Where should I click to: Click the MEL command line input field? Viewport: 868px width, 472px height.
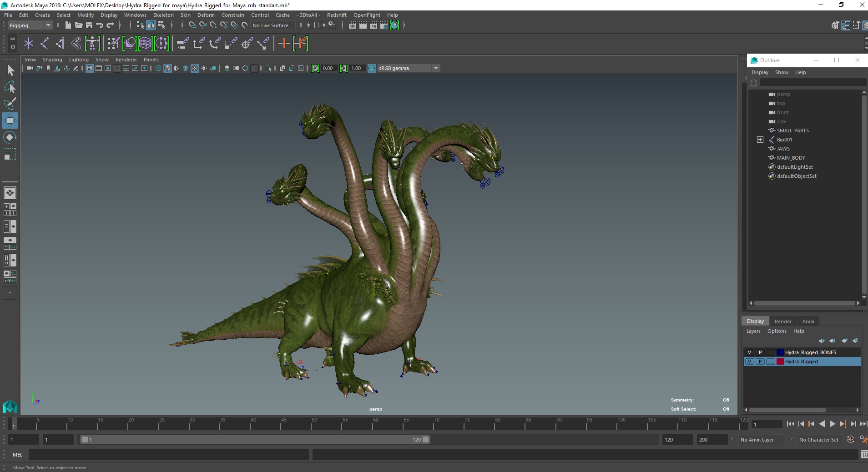pyautogui.click(x=169, y=454)
